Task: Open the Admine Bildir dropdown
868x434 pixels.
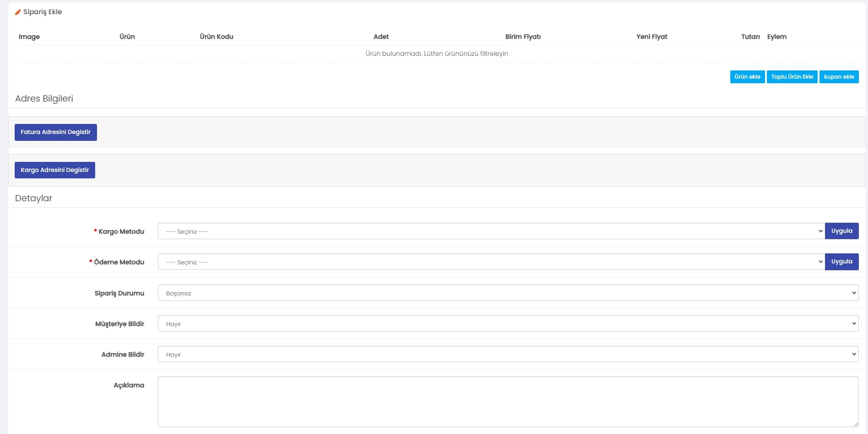Action: 507,354
